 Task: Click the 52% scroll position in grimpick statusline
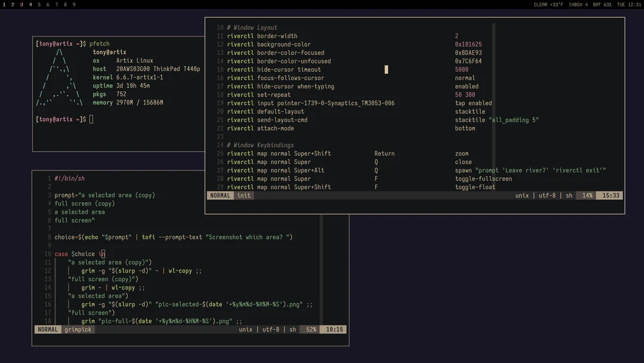[311, 330]
